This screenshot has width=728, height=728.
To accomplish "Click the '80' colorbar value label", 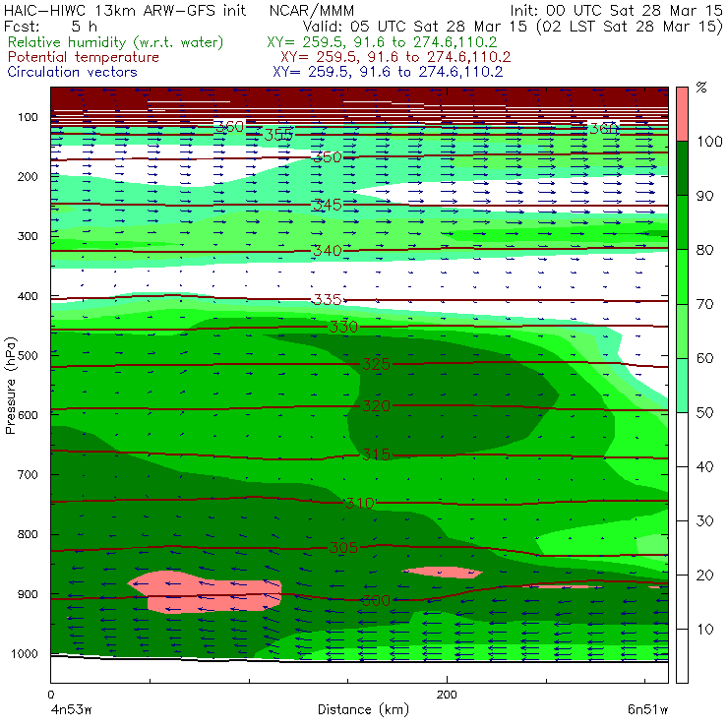I will 704,250.
